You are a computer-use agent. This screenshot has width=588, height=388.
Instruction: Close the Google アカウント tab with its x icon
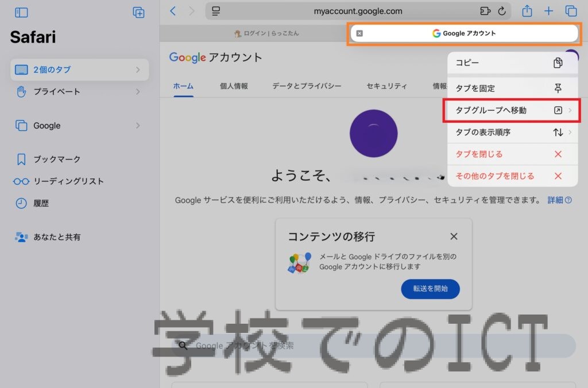[359, 33]
